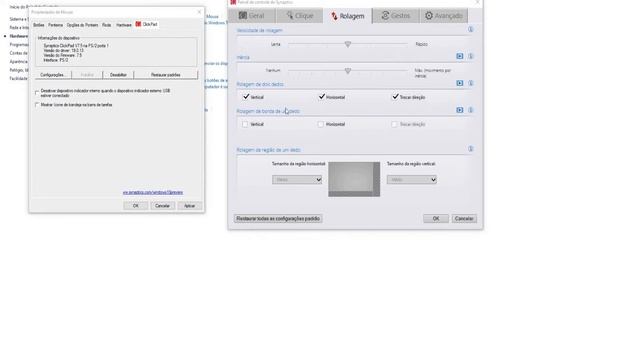
Task: Select text 'Synaptics ClickPad V7.5 na PS/2 porta 1'
Action: coord(76,46)
